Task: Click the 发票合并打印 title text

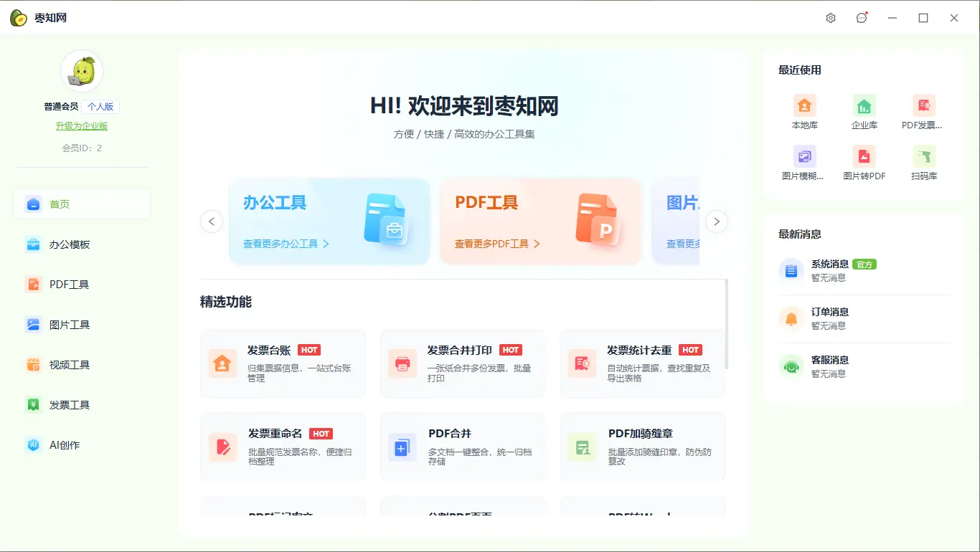Action: [460, 350]
